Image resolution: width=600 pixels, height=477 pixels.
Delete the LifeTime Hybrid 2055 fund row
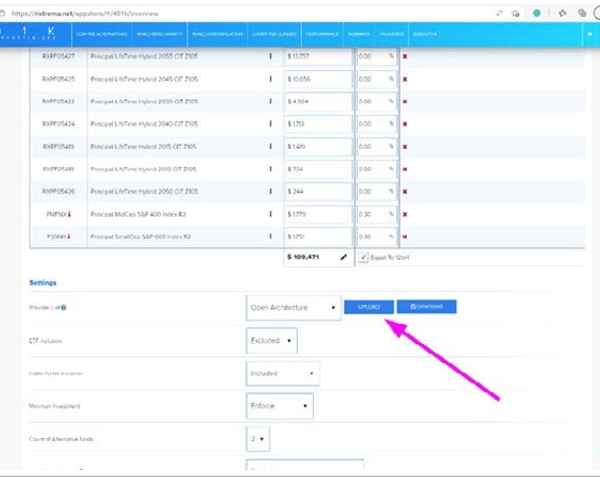pos(404,56)
